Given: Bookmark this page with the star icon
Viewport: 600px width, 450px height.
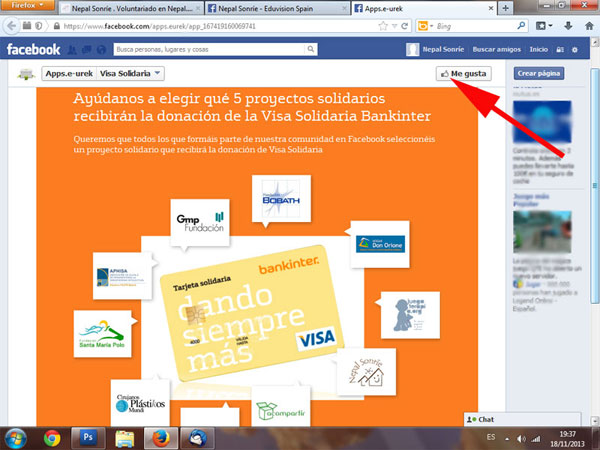Looking at the screenshot, I should point(383,26).
